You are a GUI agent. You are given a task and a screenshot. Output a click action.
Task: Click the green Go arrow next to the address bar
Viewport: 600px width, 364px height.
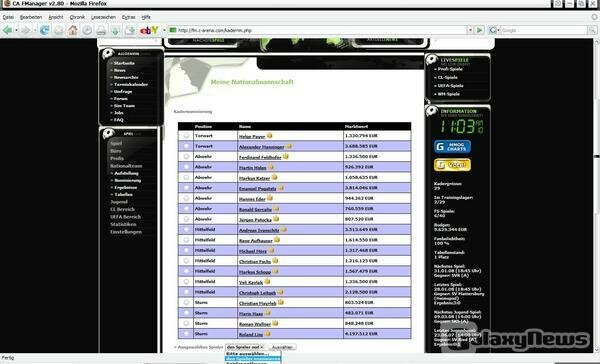tap(479, 30)
